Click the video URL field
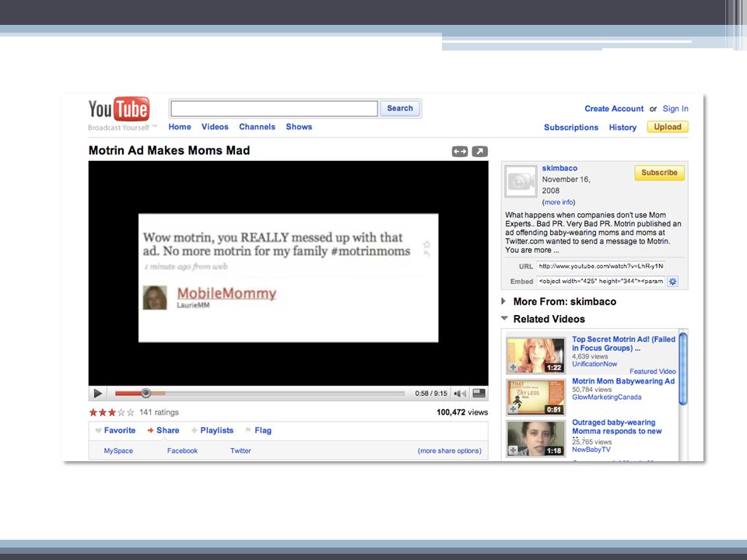Image resolution: width=747 pixels, height=560 pixels. click(x=601, y=266)
